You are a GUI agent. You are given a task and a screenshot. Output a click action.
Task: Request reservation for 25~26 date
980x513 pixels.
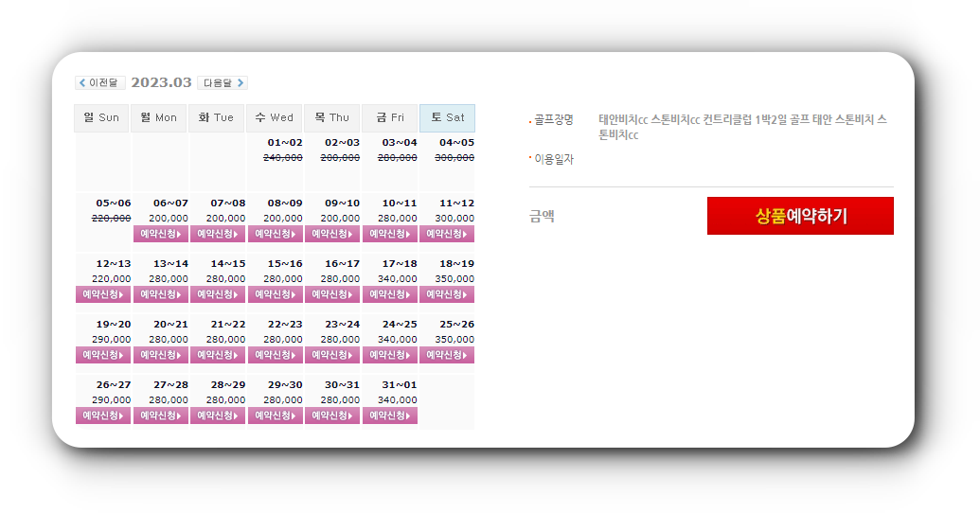tap(447, 355)
